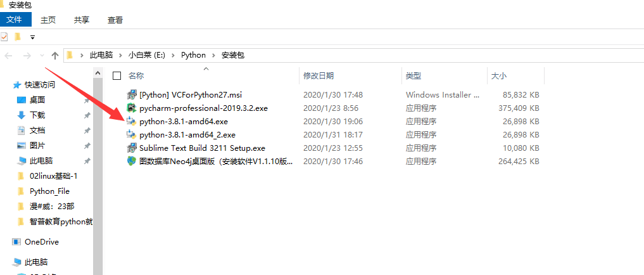Go to 此电脑 in address path

tap(101, 55)
